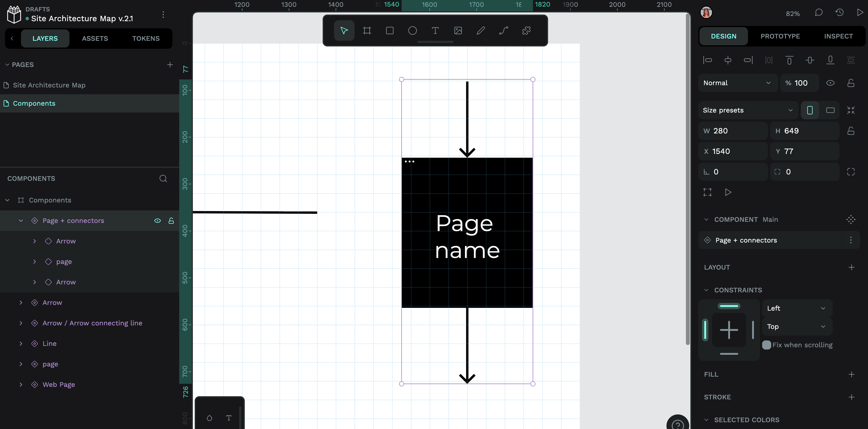Open the Site Architecture Map page
Viewport: 868px width, 429px height.
click(49, 85)
